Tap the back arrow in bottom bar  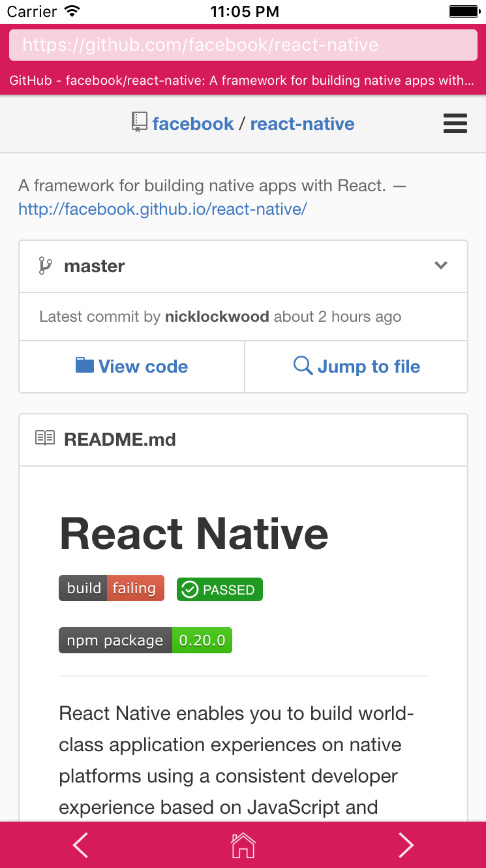click(x=80, y=845)
